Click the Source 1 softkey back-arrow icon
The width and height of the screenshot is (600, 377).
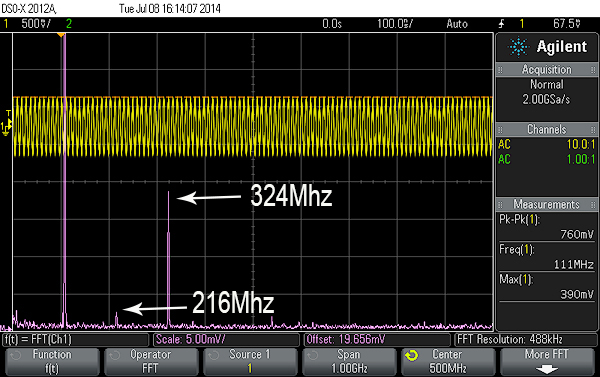214,356
